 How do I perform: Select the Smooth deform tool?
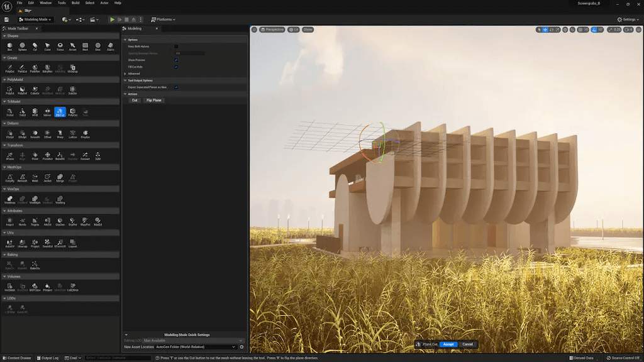click(x=33, y=133)
